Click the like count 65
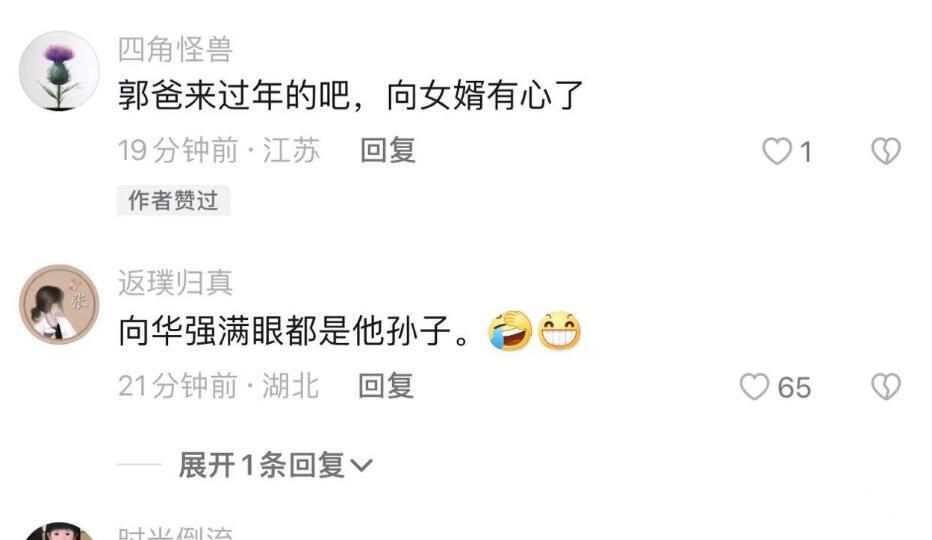This screenshot has width=932, height=540. [x=794, y=388]
